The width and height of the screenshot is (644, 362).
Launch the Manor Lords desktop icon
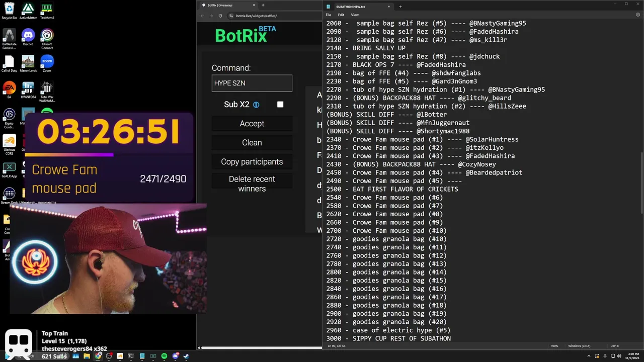click(28, 64)
